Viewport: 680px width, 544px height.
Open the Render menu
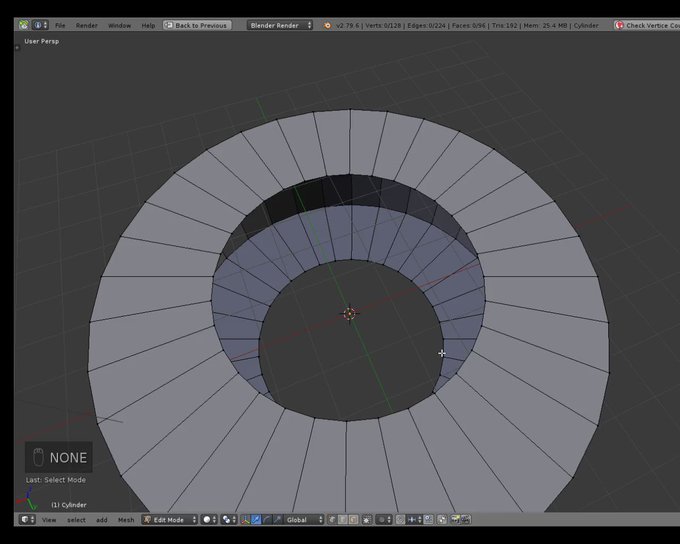[86, 26]
